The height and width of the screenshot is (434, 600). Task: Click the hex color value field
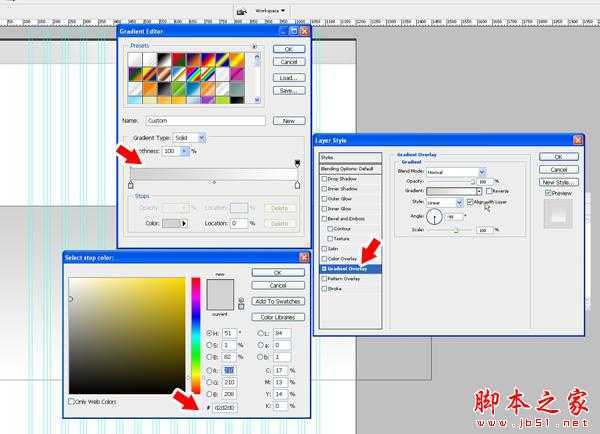(225, 408)
